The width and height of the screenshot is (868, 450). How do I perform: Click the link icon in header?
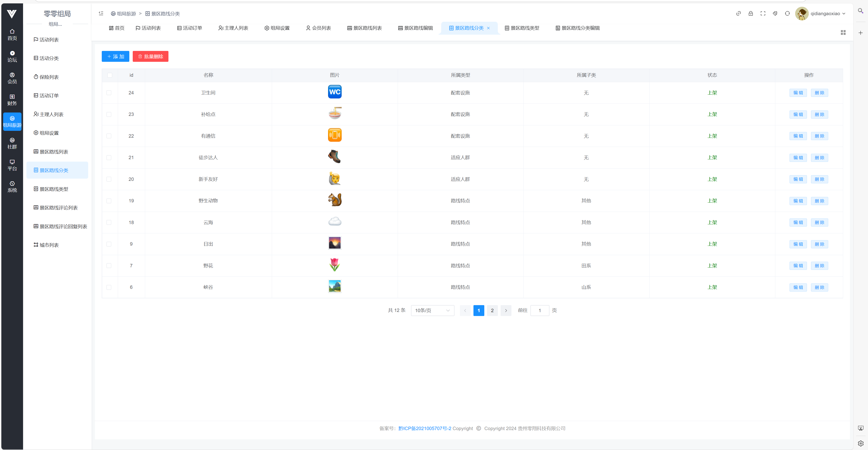[738, 14]
